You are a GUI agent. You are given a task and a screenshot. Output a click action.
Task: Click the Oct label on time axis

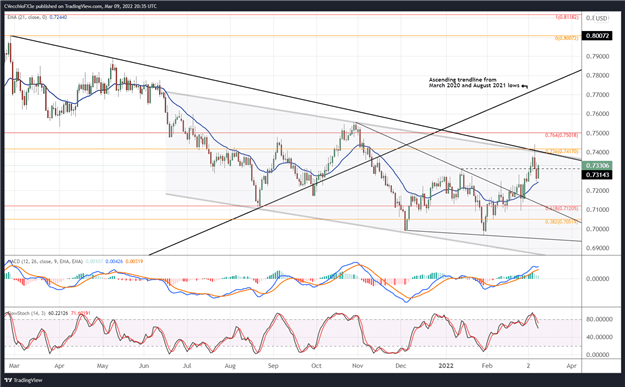coord(316,365)
